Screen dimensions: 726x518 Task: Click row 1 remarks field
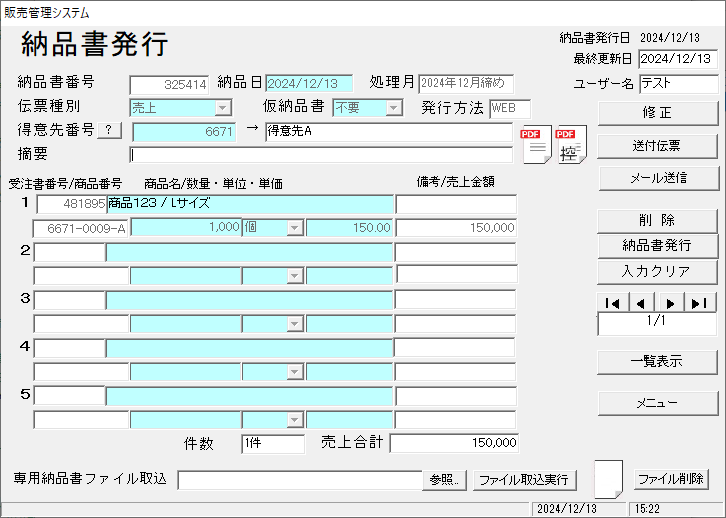[456, 204]
